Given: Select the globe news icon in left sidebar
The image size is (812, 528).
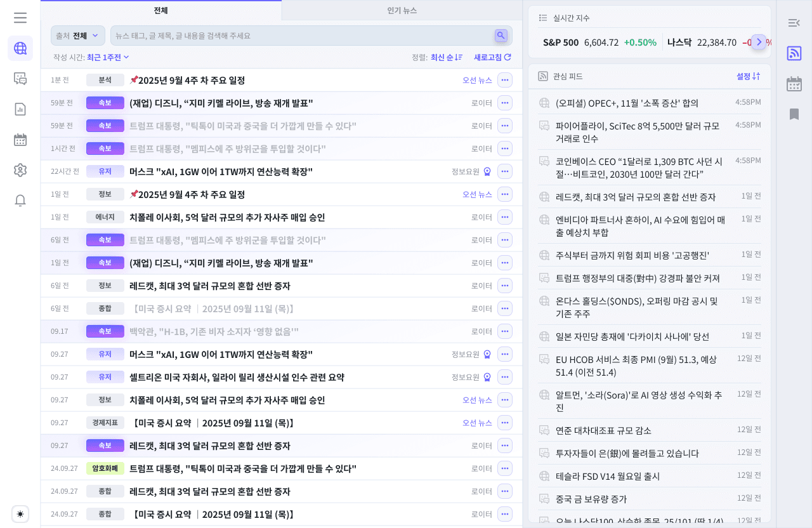Looking at the screenshot, I should point(20,48).
